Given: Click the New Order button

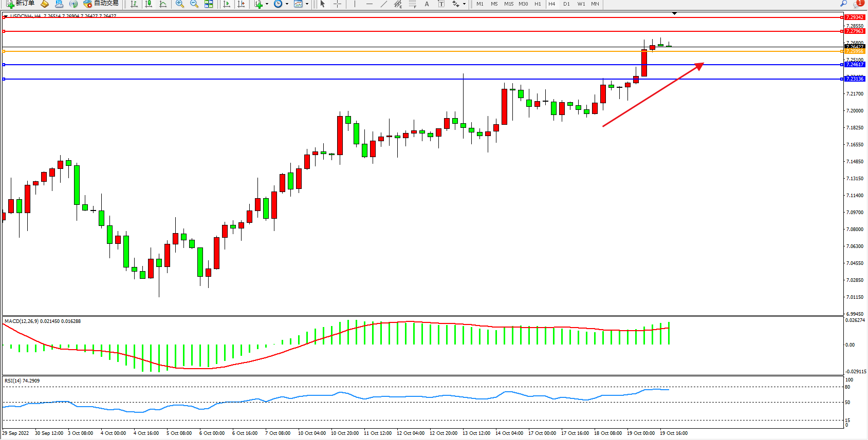Looking at the screenshot, I should (21, 4).
